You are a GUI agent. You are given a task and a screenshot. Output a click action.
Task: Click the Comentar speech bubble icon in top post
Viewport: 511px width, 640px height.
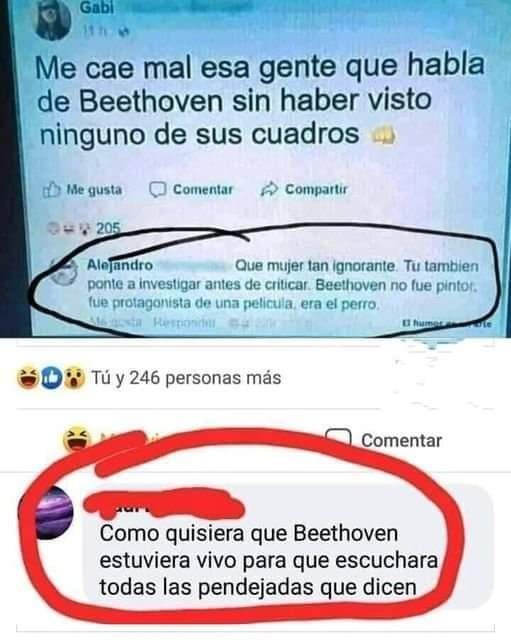(158, 189)
